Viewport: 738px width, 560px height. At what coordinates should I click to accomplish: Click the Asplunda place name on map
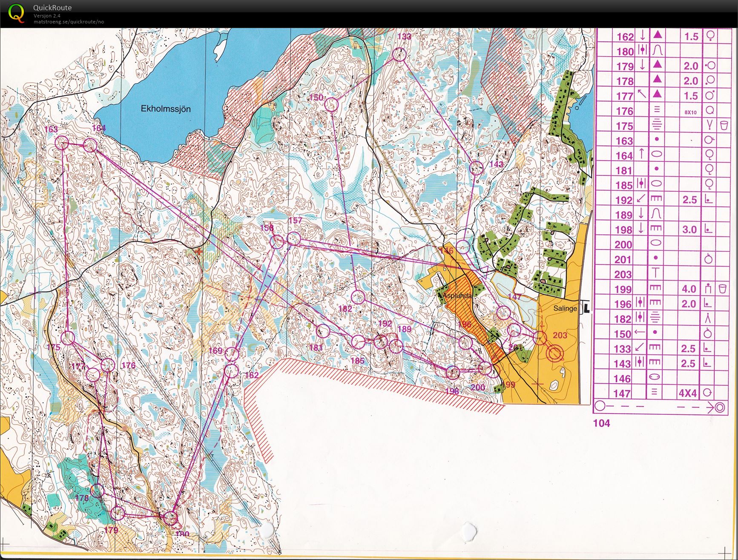(457, 295)
